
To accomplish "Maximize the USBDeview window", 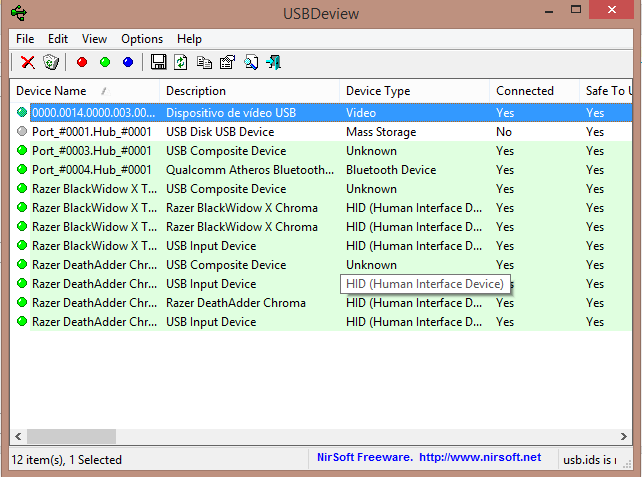I will point(576,10).
